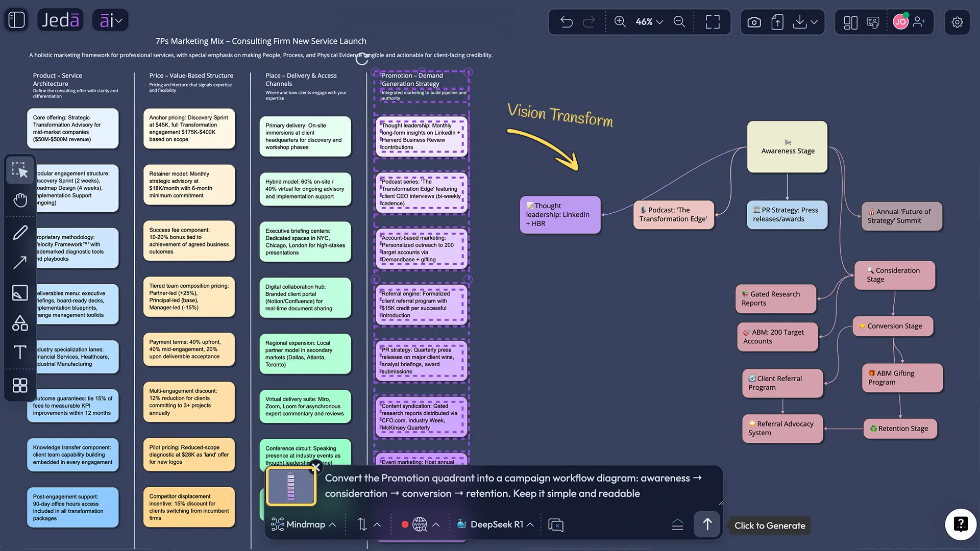Image resolution: width=980 pixels, height=551 pixels.
Task: Select the Conversion Stage node
Action: pos(893,326)
